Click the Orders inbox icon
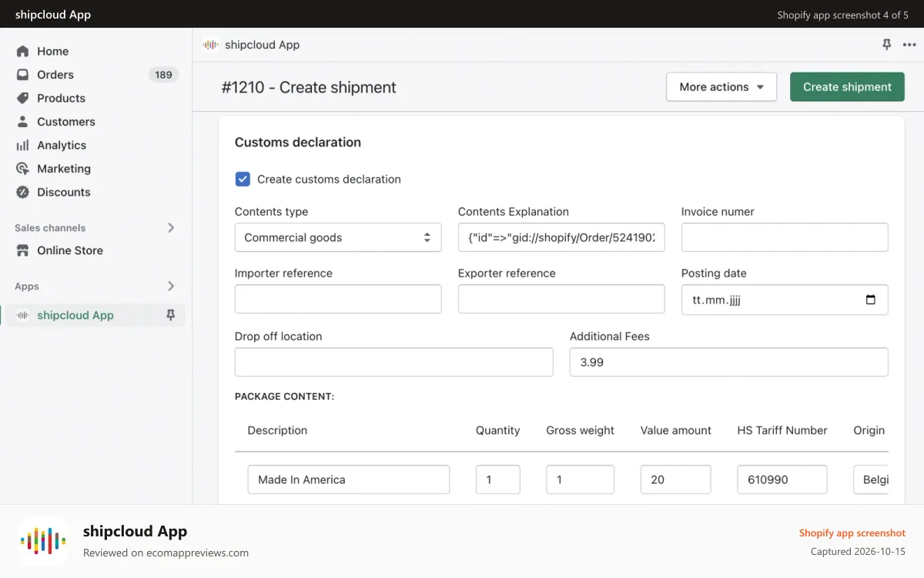 [x=22, y=75]
